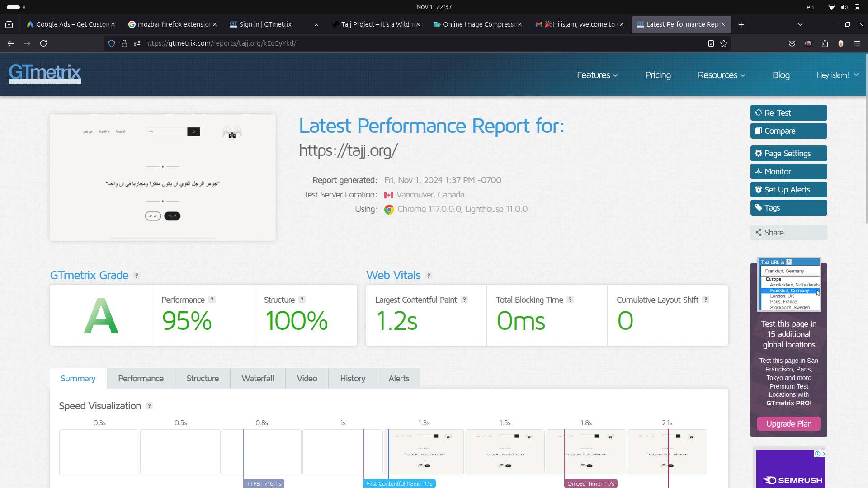Show Total Blocking Time help

pyautogui.click(x=570, y=300)
